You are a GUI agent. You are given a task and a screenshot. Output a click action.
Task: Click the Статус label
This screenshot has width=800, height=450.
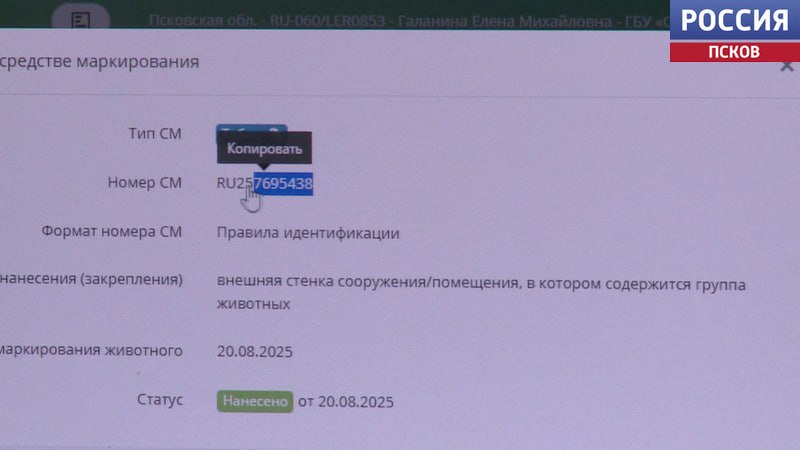tap(160, 399)
